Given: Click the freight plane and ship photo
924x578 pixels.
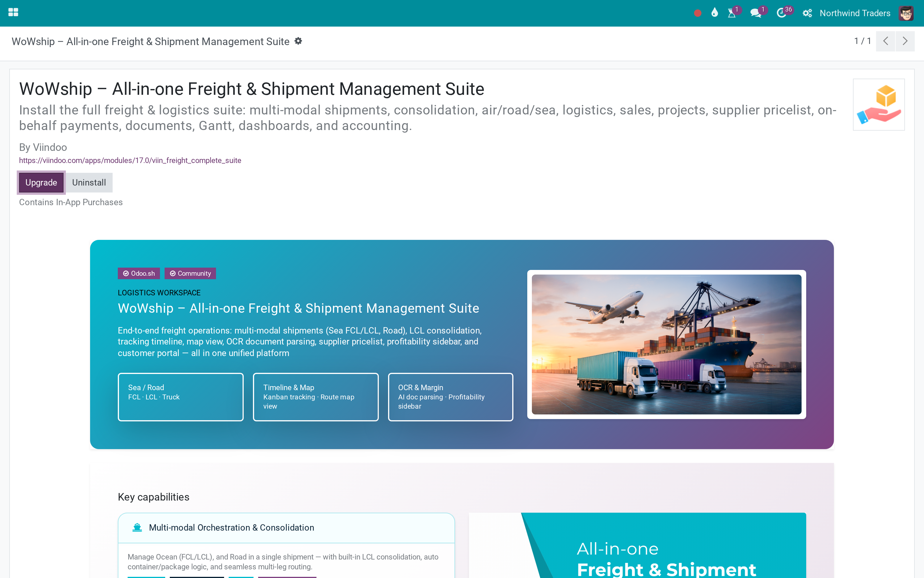Looking at the screenshot, I should tap(666, 344).
